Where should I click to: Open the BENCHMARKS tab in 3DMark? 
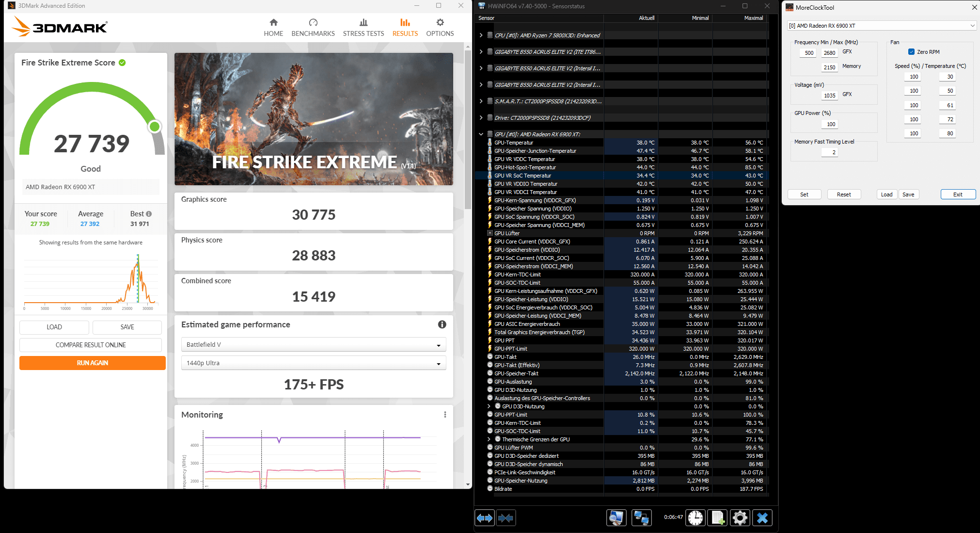coord(313,28)
